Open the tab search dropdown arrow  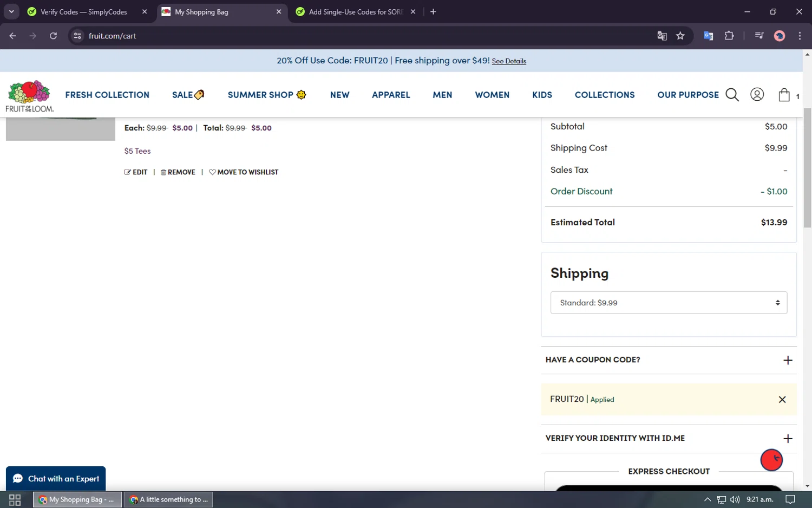click(x=11, y=12)
